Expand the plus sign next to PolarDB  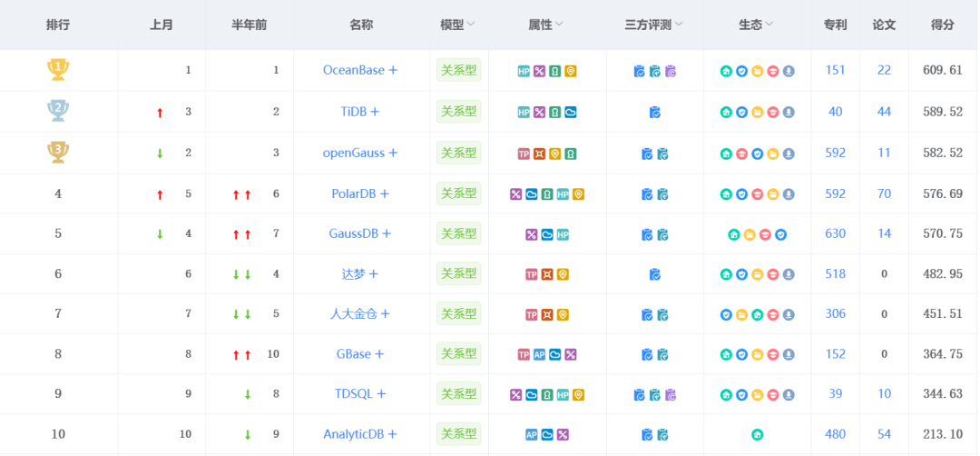click(385, 193)
